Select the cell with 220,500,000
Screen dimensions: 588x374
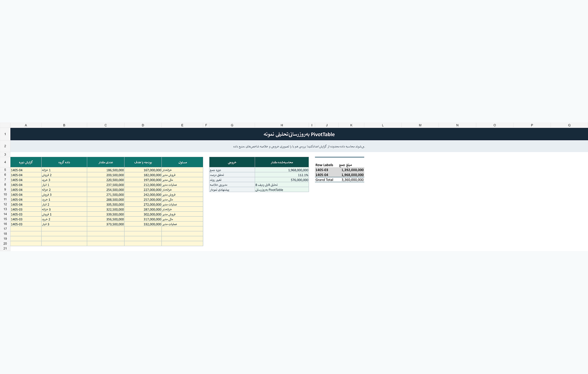click(x=106, y=180)
